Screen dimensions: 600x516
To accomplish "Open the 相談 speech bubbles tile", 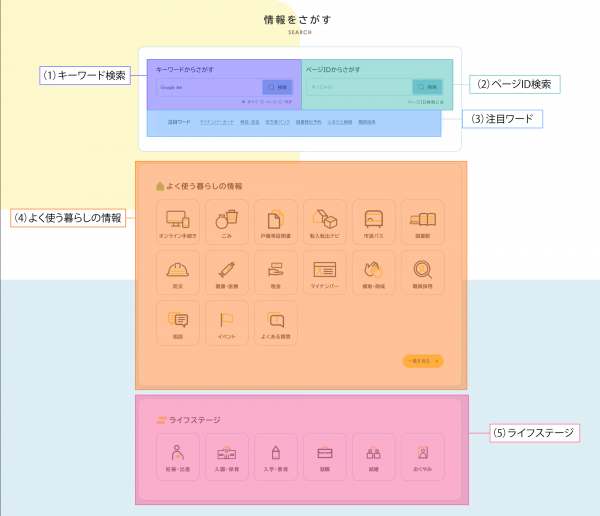I will click(178, 323).
